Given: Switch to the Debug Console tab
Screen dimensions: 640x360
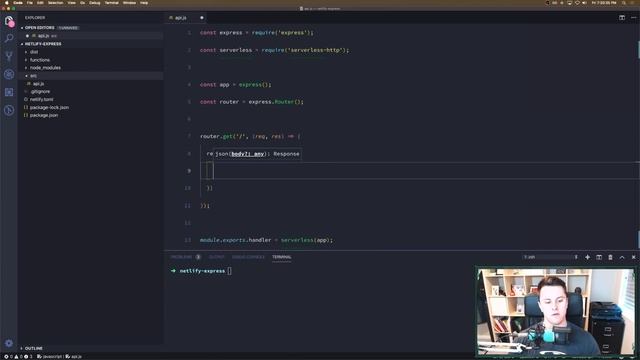Looking at the screenshot, I should tap(248, 257).
